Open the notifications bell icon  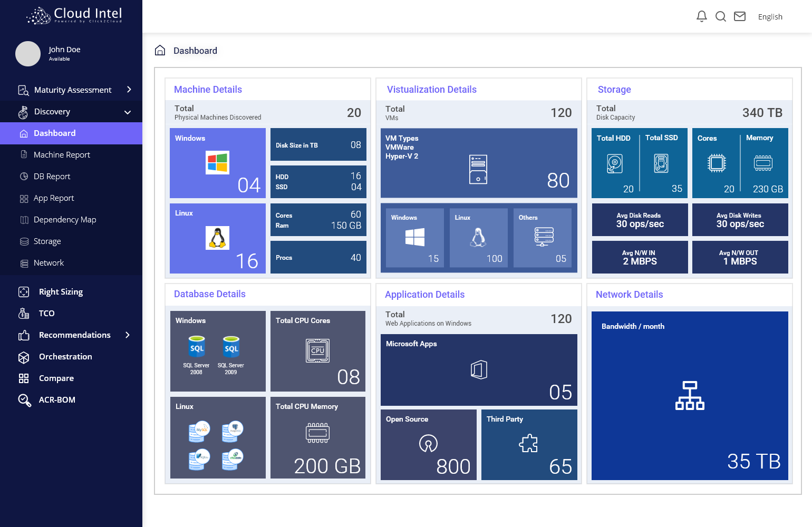coord(701,16)
